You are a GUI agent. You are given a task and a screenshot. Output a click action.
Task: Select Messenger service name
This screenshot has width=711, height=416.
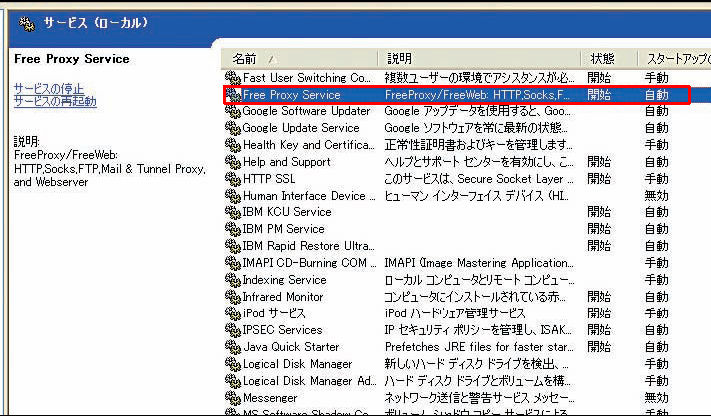(270, 398)
